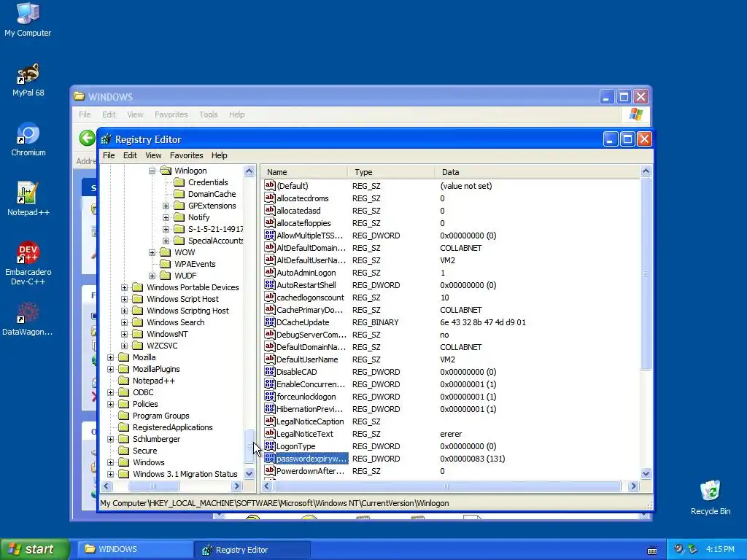747x560 pixels.
Task: Collapse the Winlogon tree key
Action: pos(152,171)
